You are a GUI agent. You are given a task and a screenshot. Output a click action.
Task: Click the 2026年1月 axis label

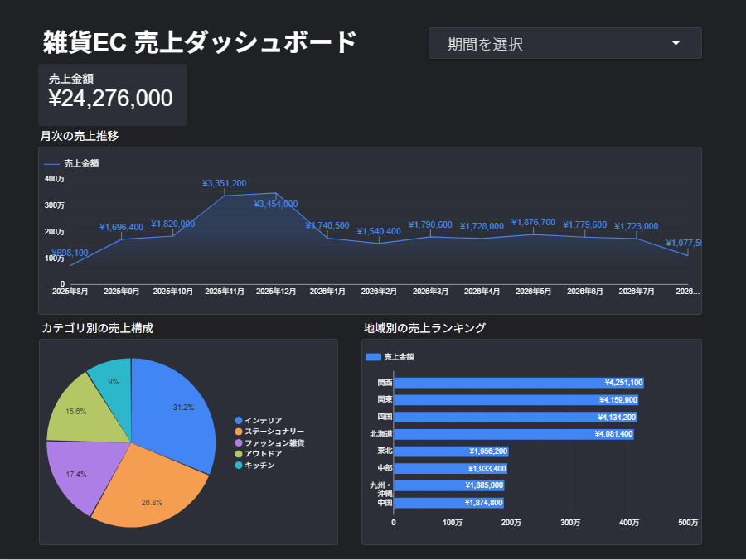pyautogui.click(x=327, y=292)
